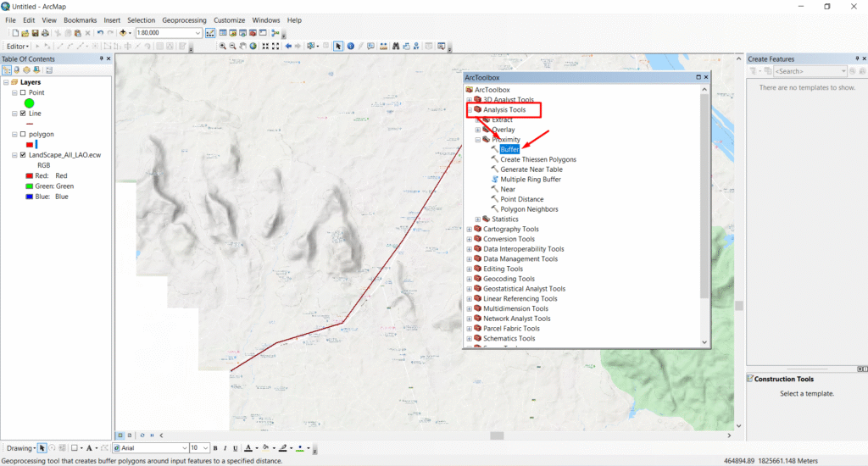Click the green Point layer symbol

pos(30,103)
